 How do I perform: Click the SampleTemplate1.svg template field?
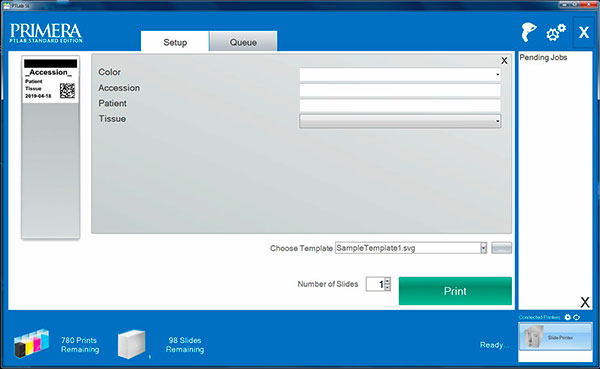408,248
